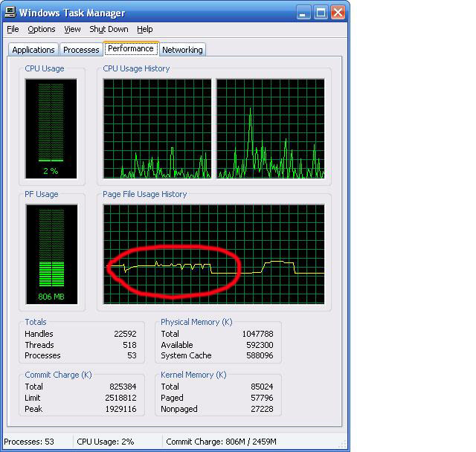Image resolution: width=476 pixels, height=452 pixels.
Task: Click System Cache value 588096
Action: [x=260, y=355]
